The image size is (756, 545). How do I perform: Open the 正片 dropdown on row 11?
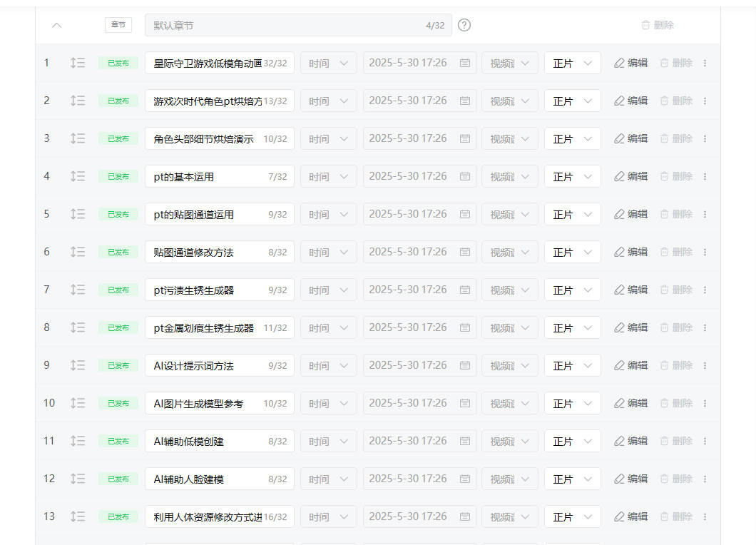coord(572,441)
